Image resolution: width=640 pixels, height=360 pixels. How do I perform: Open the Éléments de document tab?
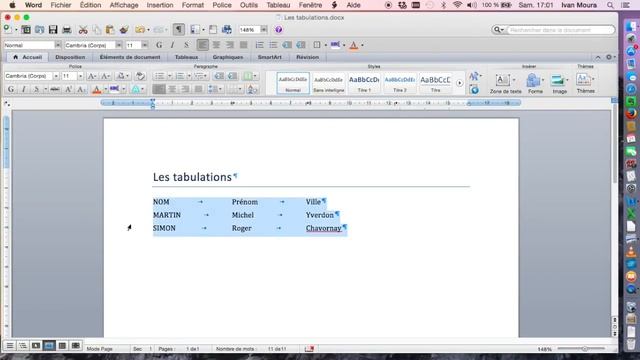[130, 57]
